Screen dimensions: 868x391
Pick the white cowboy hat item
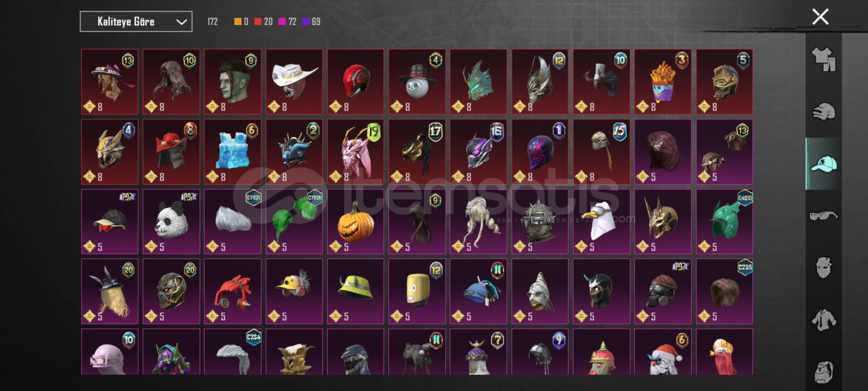pos(294,82)
